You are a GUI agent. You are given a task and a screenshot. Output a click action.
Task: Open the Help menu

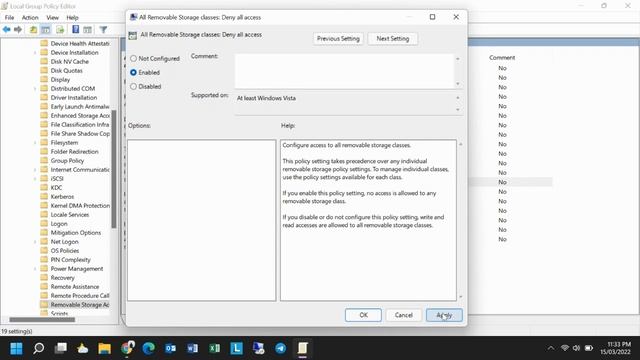click(x=72, y=18)
